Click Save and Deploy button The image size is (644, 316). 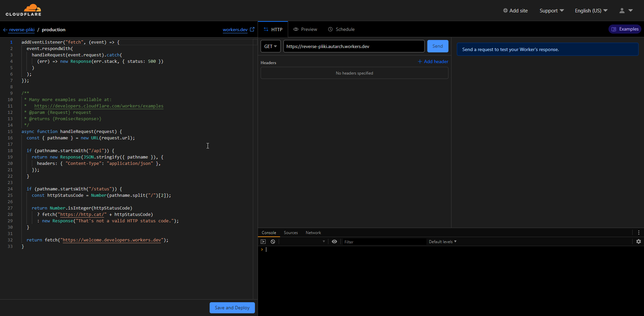(x=232, y=308)
